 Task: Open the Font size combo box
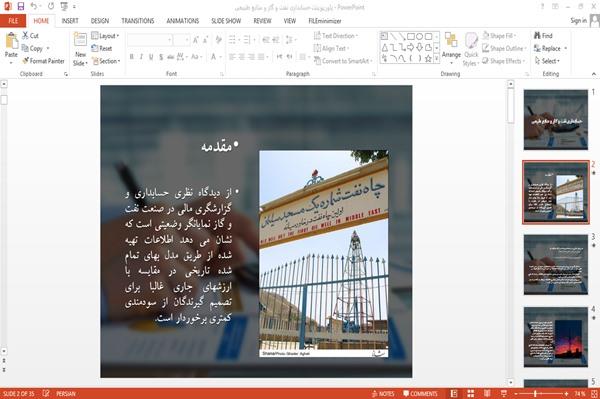181,40
